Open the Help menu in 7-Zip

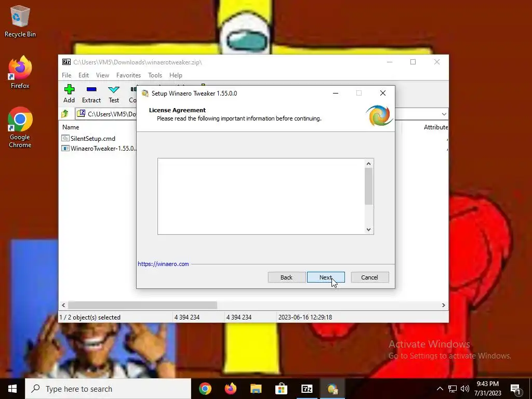click(176, 75)
